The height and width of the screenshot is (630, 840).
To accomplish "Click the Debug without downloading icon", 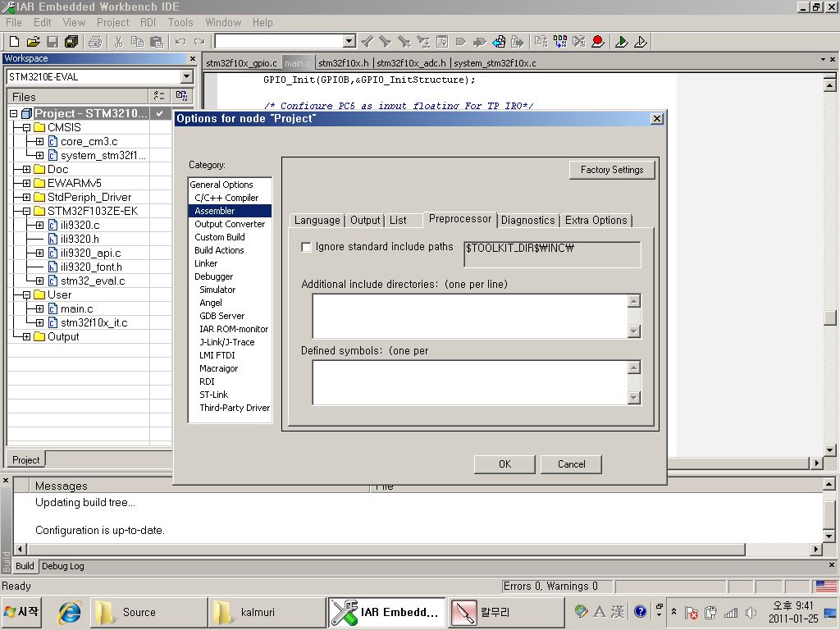I will (640, 42).
